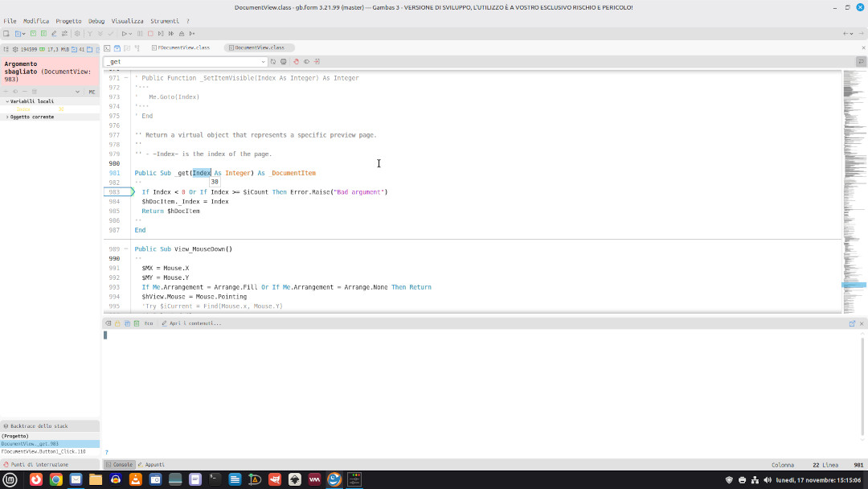Click the VLC cone icon in taskbar
Screen dimensions: 868x489
pos(136,479)
